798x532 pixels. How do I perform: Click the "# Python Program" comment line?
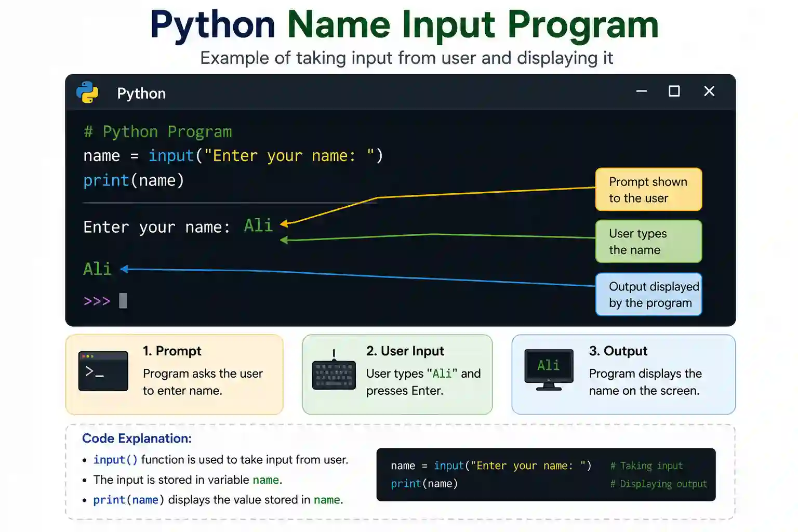(x=158, y=132)
